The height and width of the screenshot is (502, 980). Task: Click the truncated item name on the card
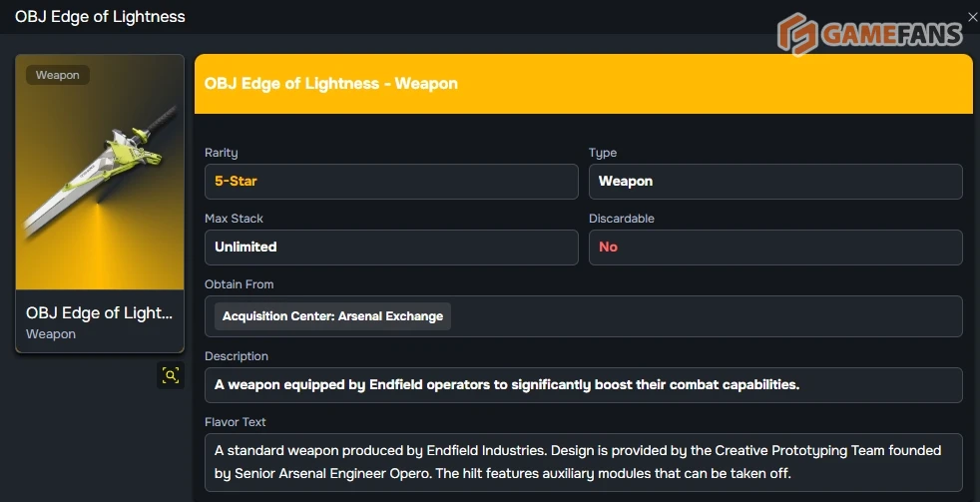pos(99,313)
